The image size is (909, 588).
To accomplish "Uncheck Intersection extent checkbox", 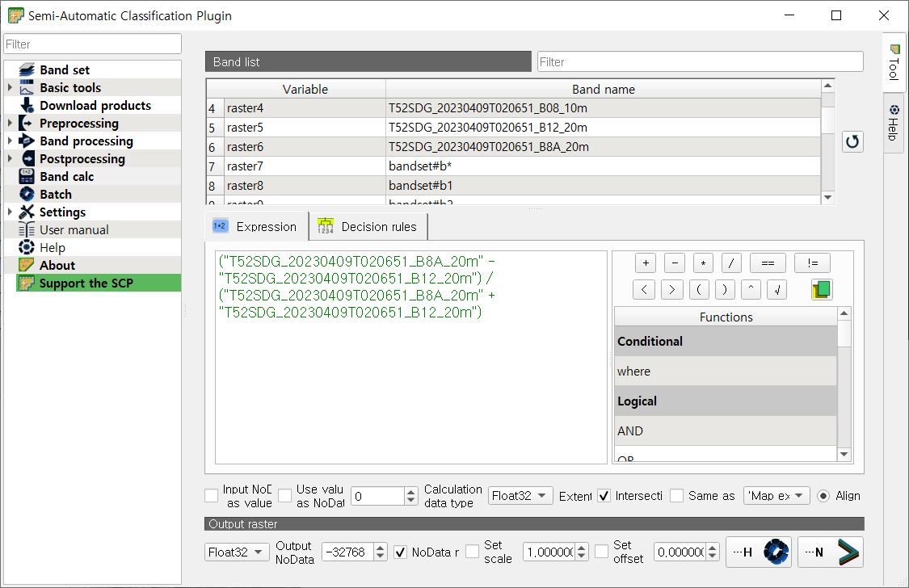I will [604, 496].
